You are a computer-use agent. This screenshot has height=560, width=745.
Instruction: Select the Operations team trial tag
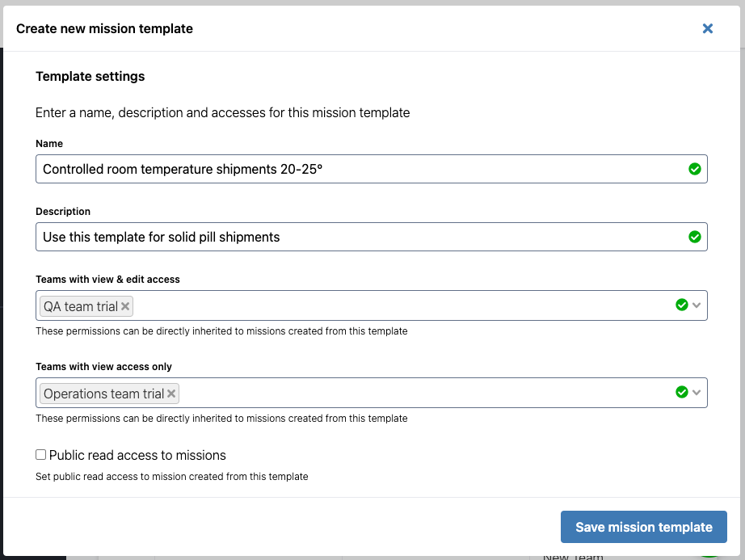103,394
